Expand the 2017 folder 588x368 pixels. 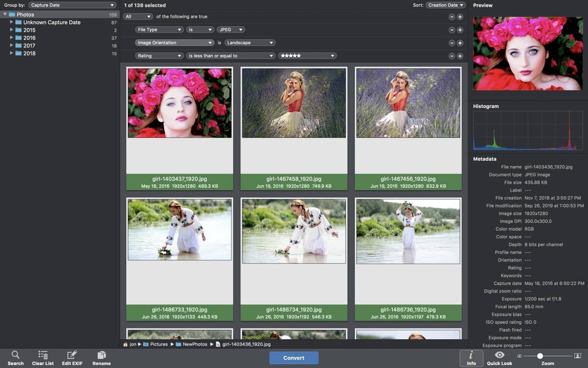click(11, 45)
